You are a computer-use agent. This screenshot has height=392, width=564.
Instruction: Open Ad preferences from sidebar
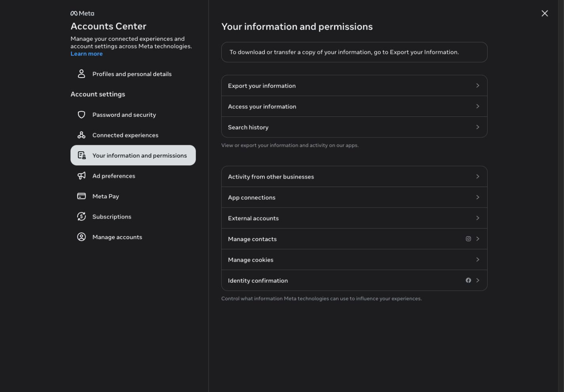tap(133, 176)
